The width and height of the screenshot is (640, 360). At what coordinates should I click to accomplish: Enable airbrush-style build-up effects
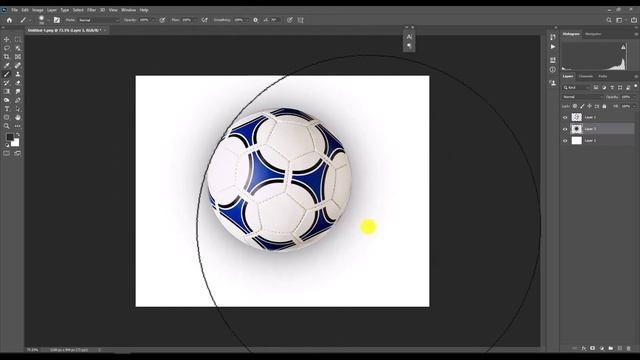[204, 20]
